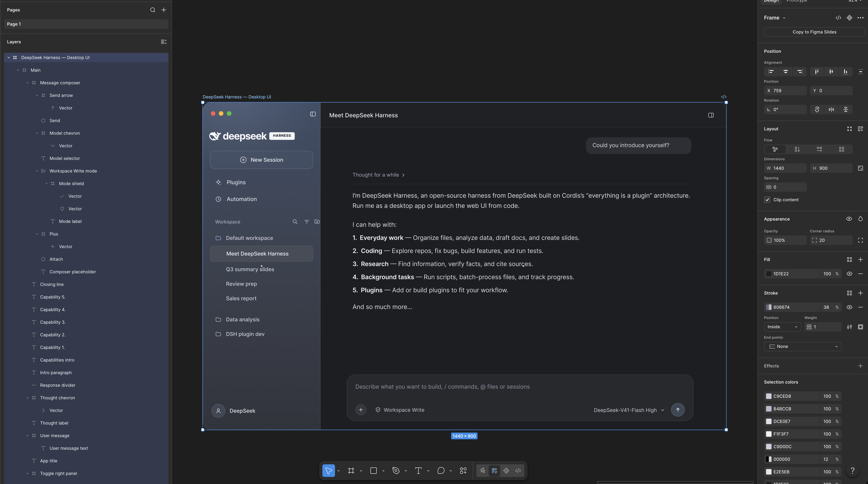This screenshot has height=484, width=868.
Task: Select the Comment tool
Action: click(x=441, y=471)
